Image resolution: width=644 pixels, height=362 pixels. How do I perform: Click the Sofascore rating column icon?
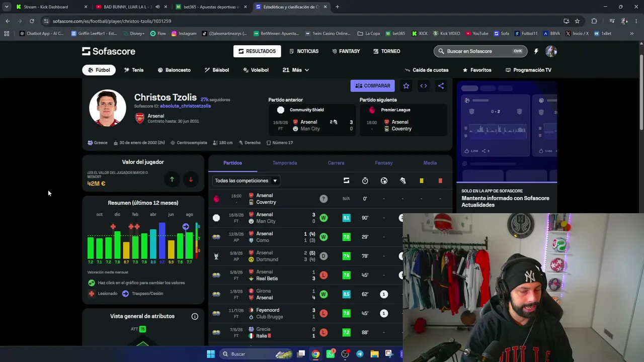(346, 180)
